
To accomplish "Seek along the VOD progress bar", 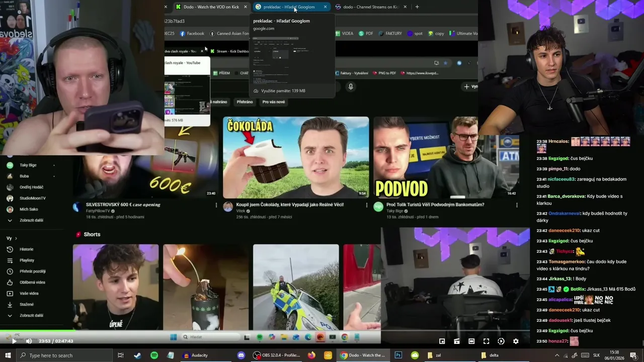I will [265, 330].
